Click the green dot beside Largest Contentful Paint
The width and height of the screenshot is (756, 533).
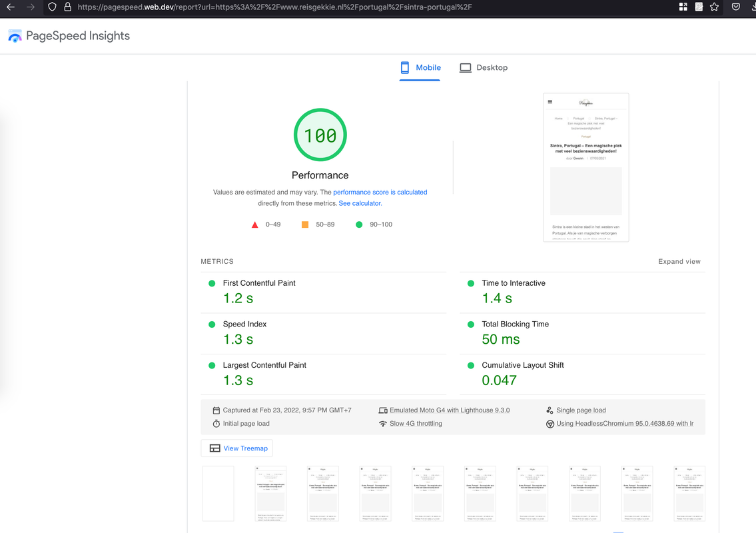[212, 366]
